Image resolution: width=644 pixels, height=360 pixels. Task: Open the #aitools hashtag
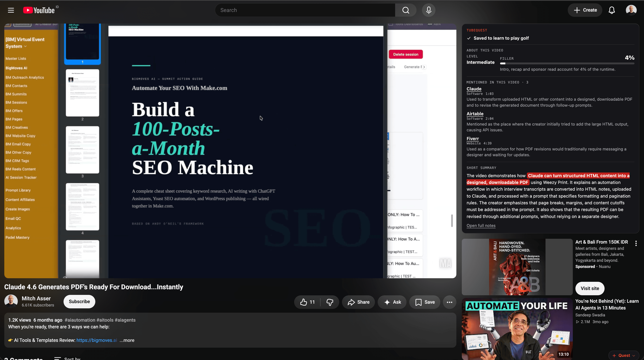coord(105,320)
